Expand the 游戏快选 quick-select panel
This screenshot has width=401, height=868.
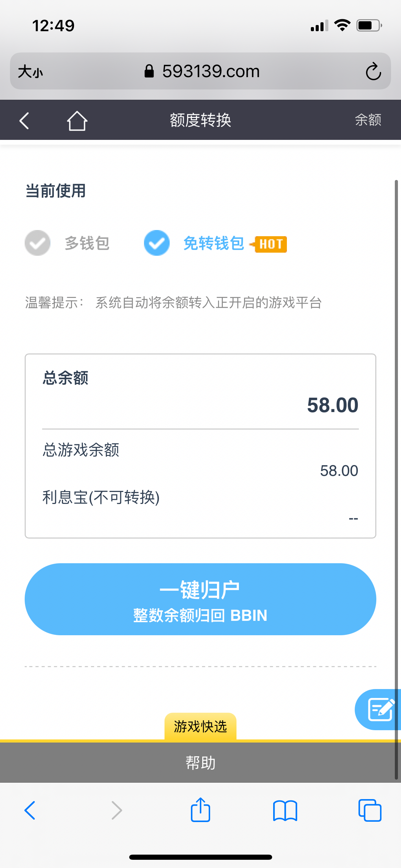click(x=200, y=726)
